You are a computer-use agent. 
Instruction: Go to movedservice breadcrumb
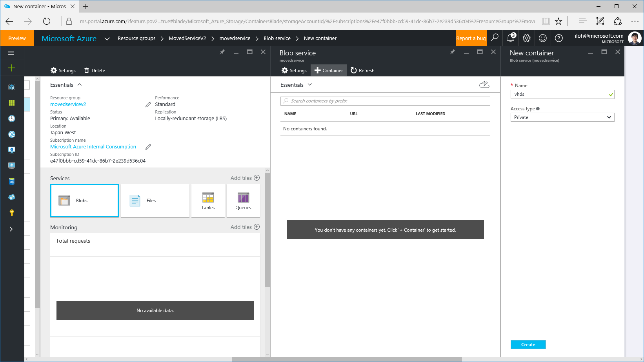235,38
